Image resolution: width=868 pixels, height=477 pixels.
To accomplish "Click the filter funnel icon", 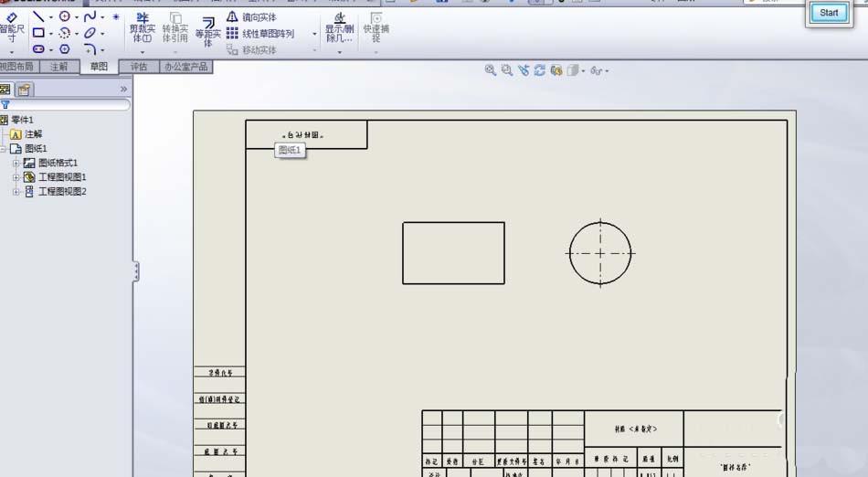I will click(x=5, y=104).
